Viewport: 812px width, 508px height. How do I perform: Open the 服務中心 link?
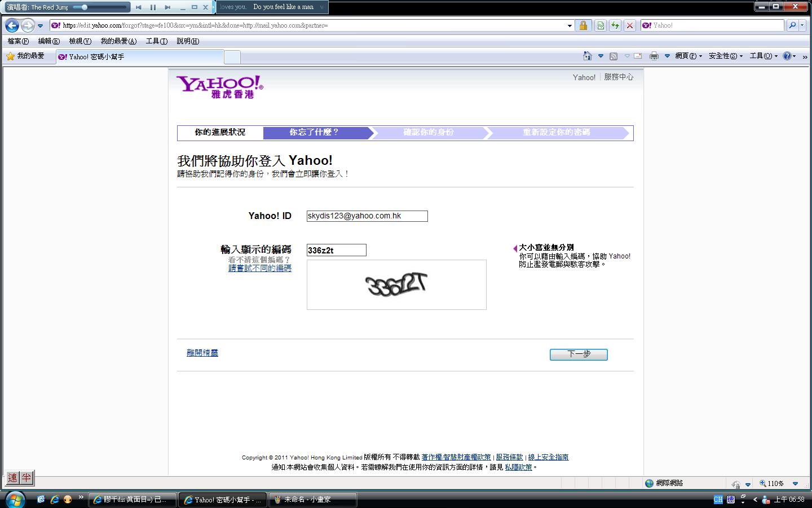click(619, 77)
